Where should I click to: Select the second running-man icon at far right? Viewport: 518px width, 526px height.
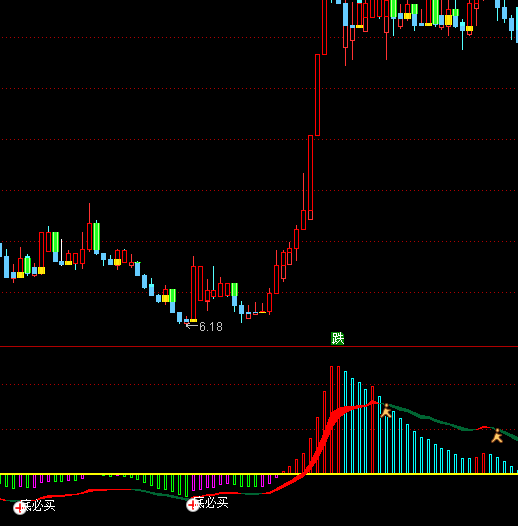[x=497, y=436]
